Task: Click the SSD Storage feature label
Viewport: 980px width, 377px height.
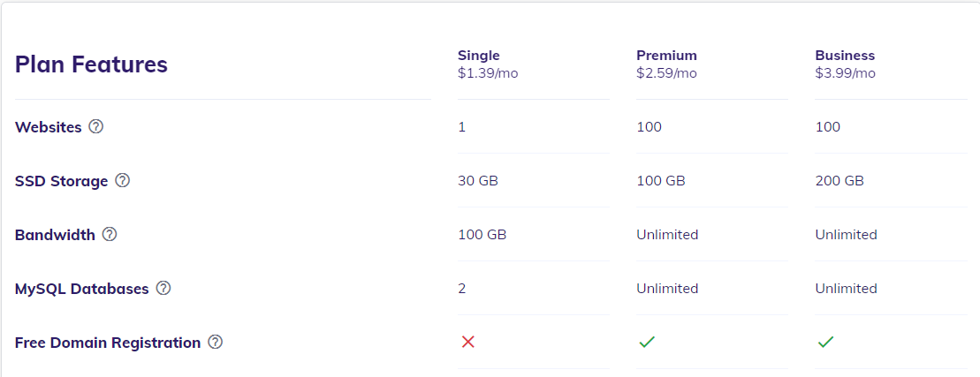Action: pyautogui.click(x=61, y=181)
